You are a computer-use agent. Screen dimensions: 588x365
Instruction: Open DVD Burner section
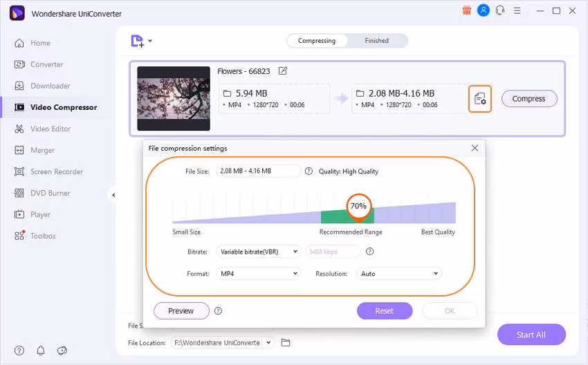(42, 193)
